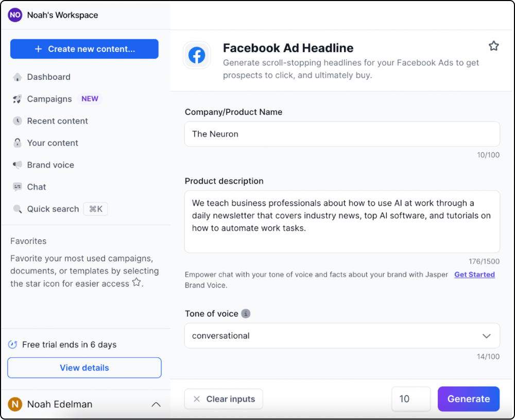The width and height of the screenshot is (515, 420).
Task: Click the Company/Product Name field
Action: point(342,134)
